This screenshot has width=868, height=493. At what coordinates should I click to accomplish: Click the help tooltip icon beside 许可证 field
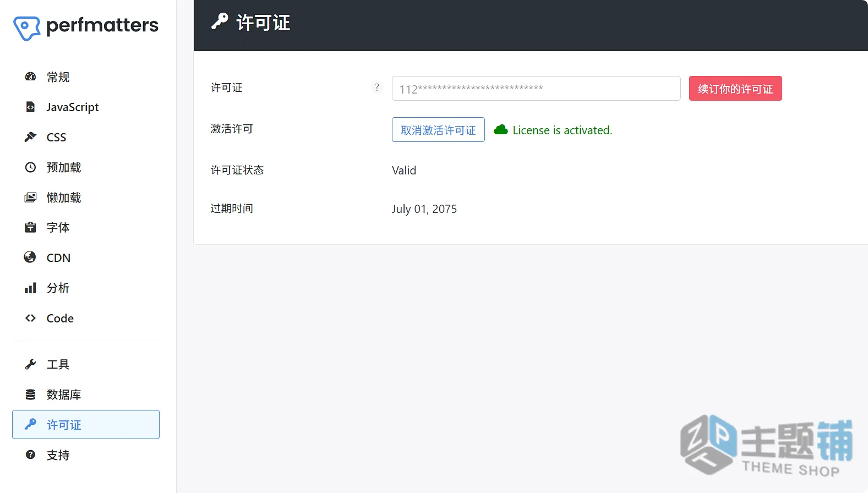377,87
